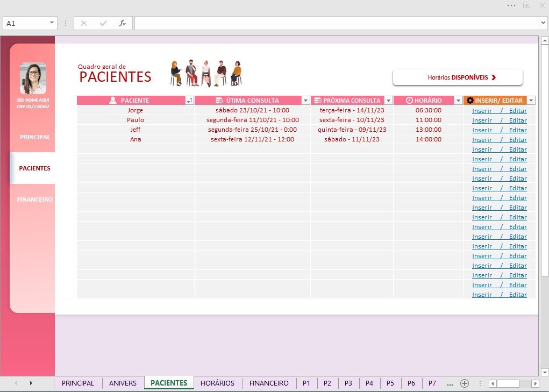This screenshot has width=549, height=392.
Task: Add a new sheet with the plus icon
Action: [465, 383]
